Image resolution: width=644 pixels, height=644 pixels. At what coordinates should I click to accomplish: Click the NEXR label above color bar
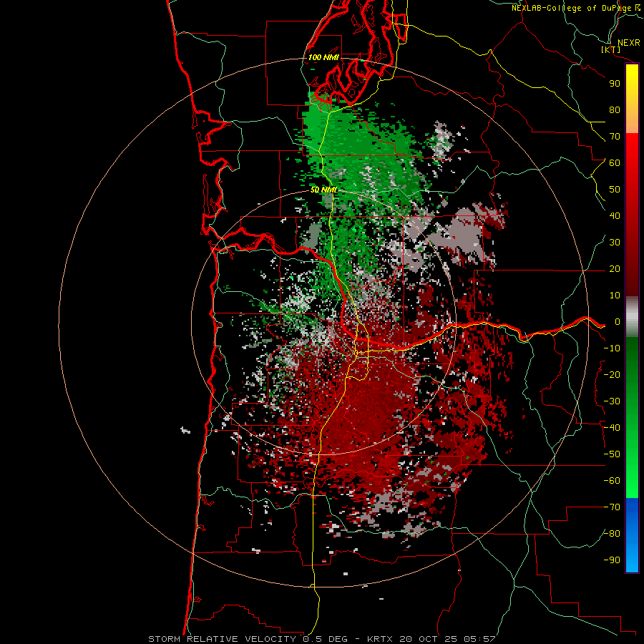pos(629,43)
